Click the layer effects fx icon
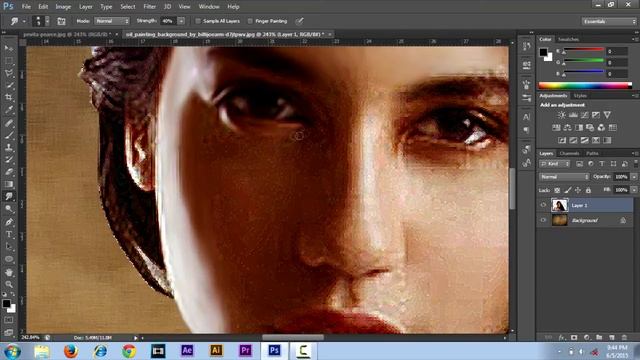This screenshot has height=360, width=640. coord(562,338)
